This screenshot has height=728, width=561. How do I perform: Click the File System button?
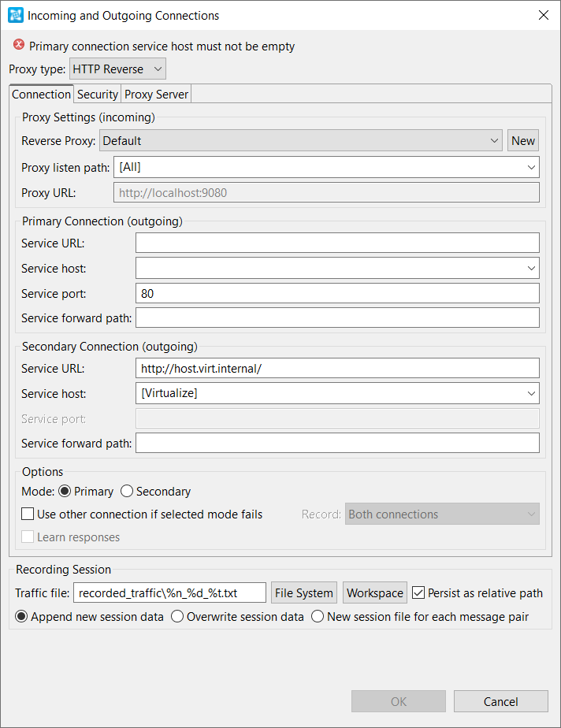(x=304, y=593)
